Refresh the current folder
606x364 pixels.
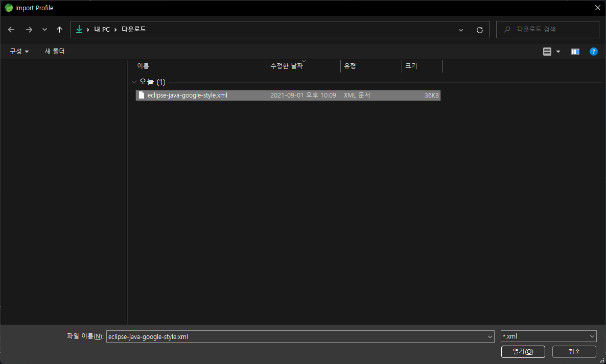(x=480, y=30)
